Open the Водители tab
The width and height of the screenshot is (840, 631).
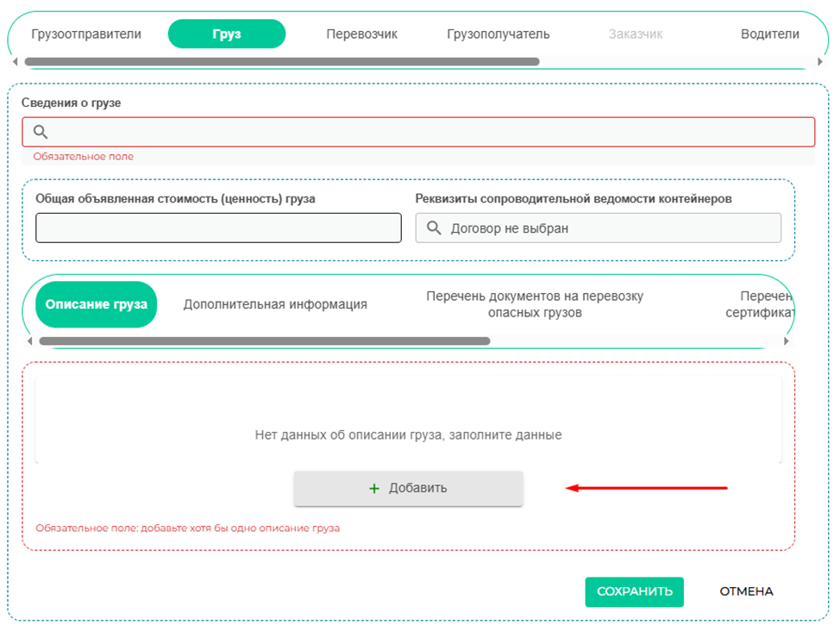[769, 34]
